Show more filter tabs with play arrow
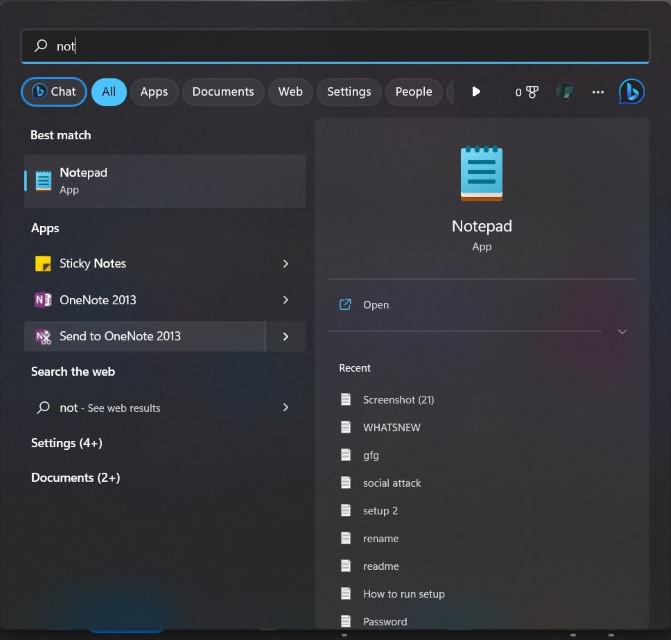The height and width of the screenshot is (640, 671). [476, 92]
